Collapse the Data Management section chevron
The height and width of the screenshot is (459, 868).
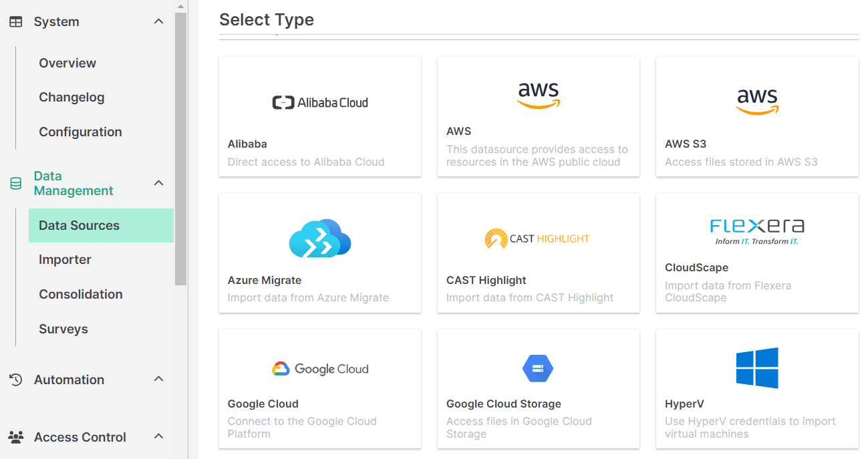pyautogui.click(x=159, y=183)
